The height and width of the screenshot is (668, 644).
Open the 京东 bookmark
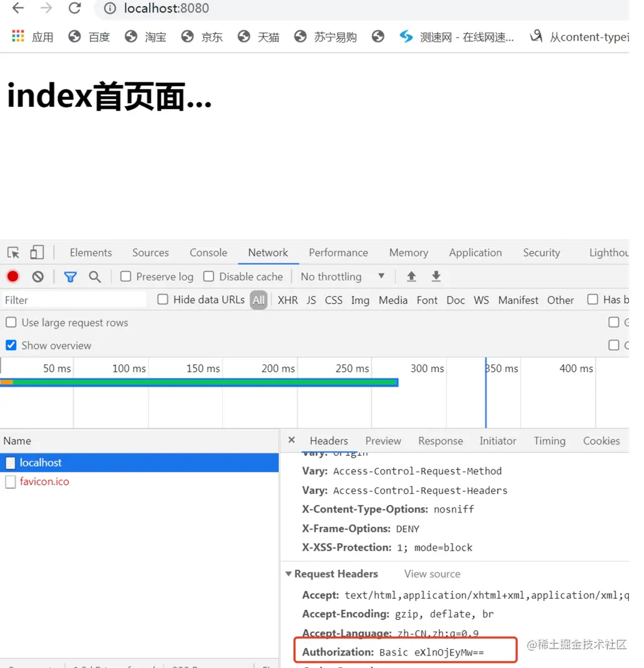coord(202,37)
